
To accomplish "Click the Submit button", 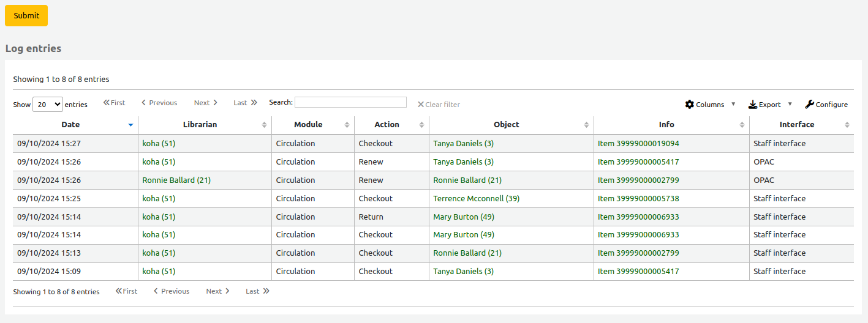I will (26, 16).
